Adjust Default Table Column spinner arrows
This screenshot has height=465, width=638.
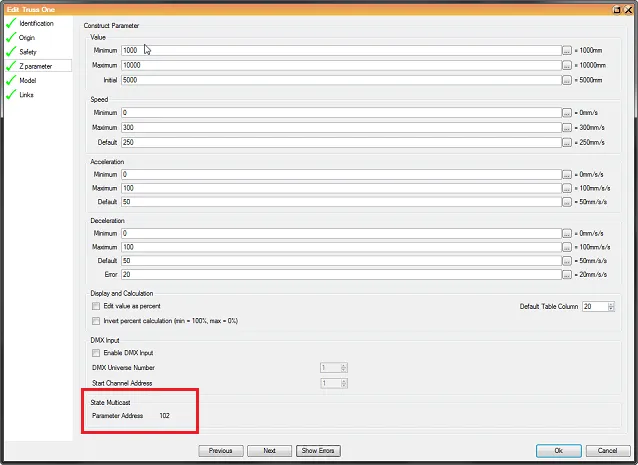click(x=610, y=306)
